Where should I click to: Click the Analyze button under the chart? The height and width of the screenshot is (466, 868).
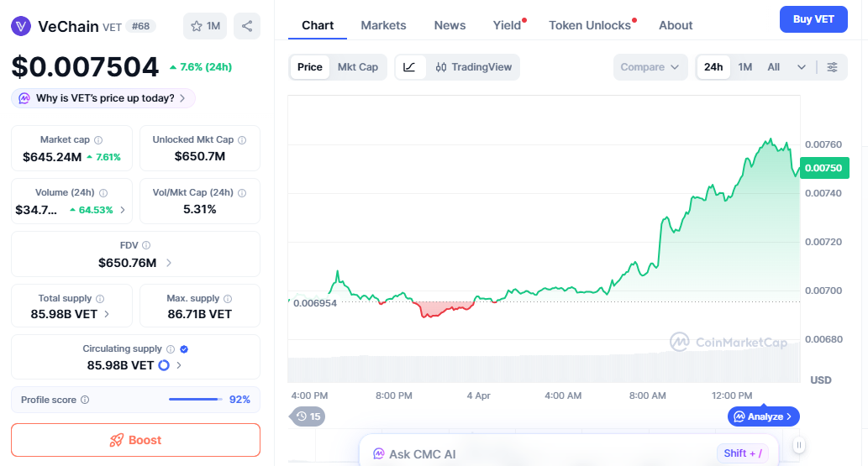click(763, 416)
